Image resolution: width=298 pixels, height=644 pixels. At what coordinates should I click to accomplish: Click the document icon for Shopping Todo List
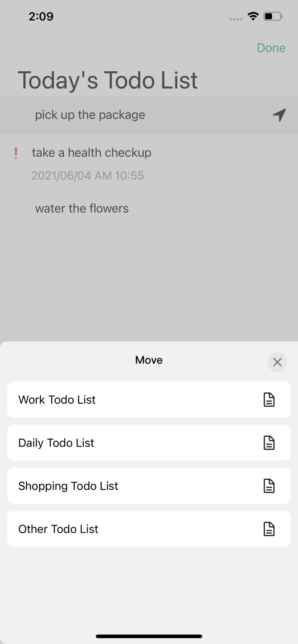tap(269, 486)
